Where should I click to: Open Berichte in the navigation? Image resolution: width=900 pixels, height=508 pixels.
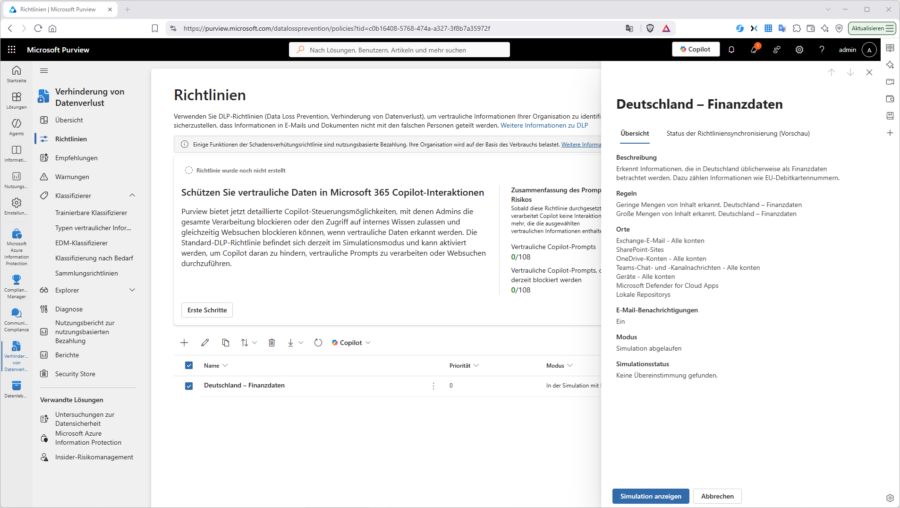[67, 355]
